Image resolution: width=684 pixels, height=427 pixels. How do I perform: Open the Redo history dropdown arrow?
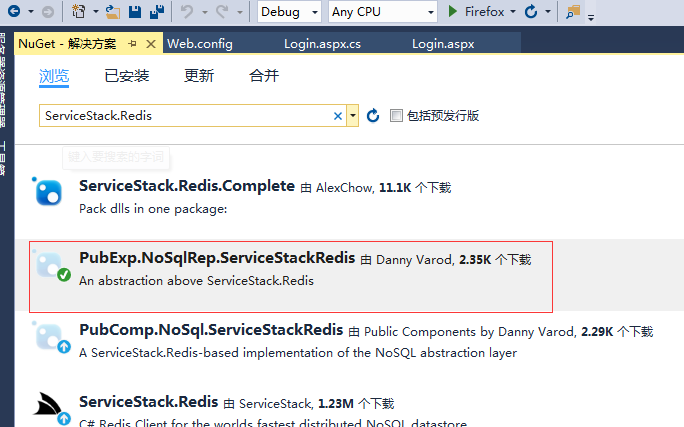pos(239,12)
